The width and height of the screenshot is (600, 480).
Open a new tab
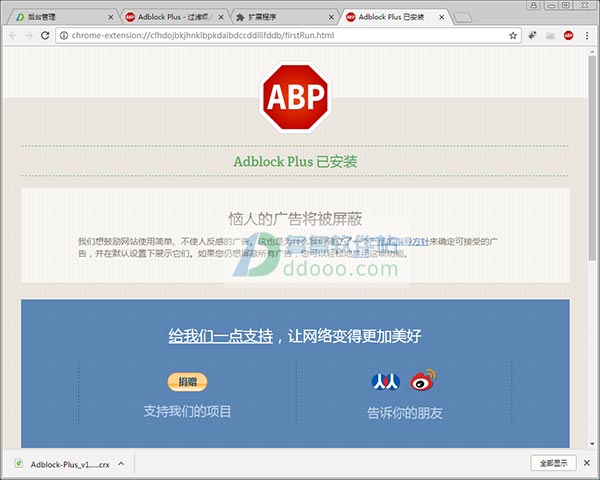462,17
